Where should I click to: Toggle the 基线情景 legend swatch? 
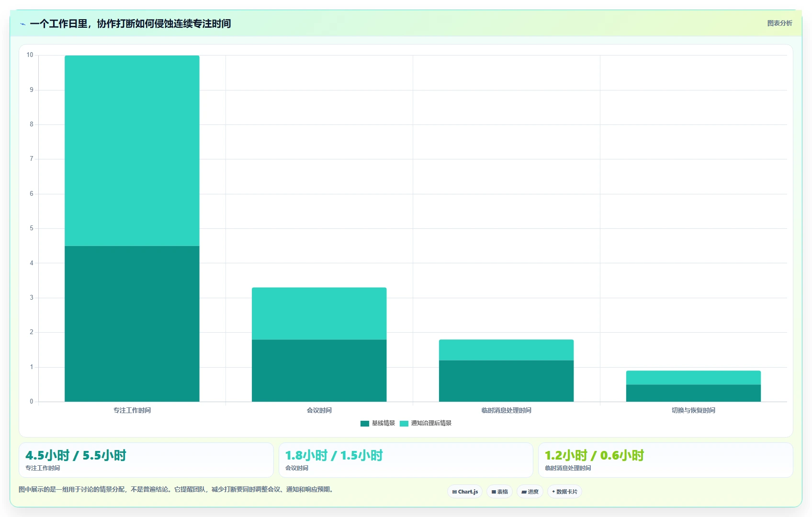pos(365,423)
